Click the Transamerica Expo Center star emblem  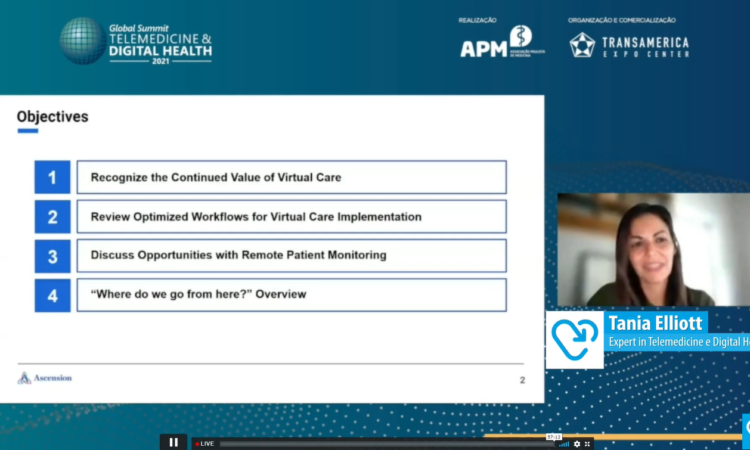[x=582, y=45]
